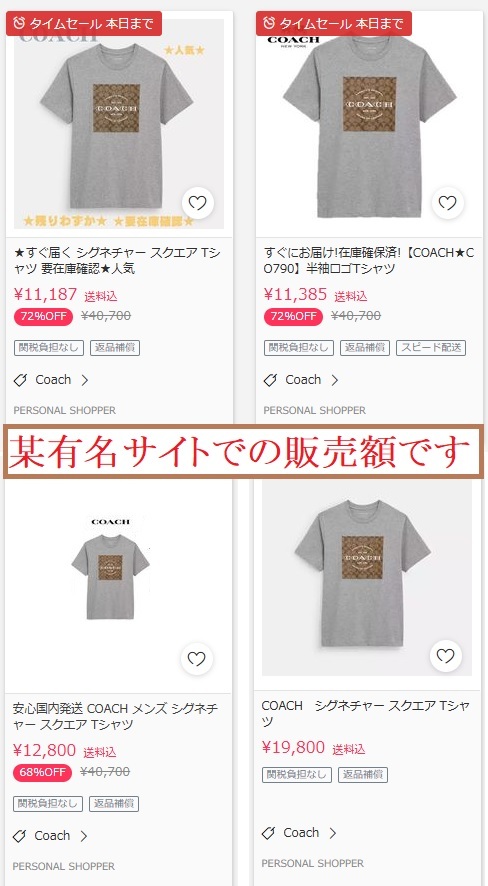The image size is (488, 886).
Task: Click the Coach tag icon under ¥11,187 item
Action: coord(20,380)
